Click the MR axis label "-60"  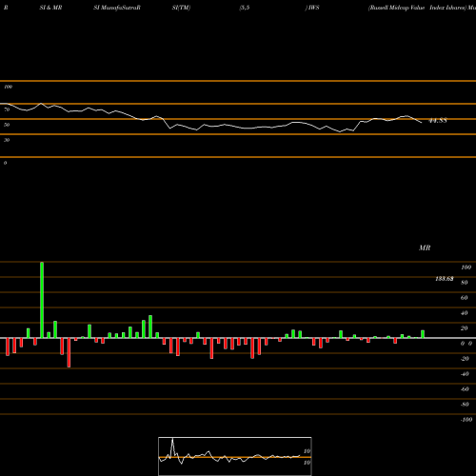click(x=465, y=389)
